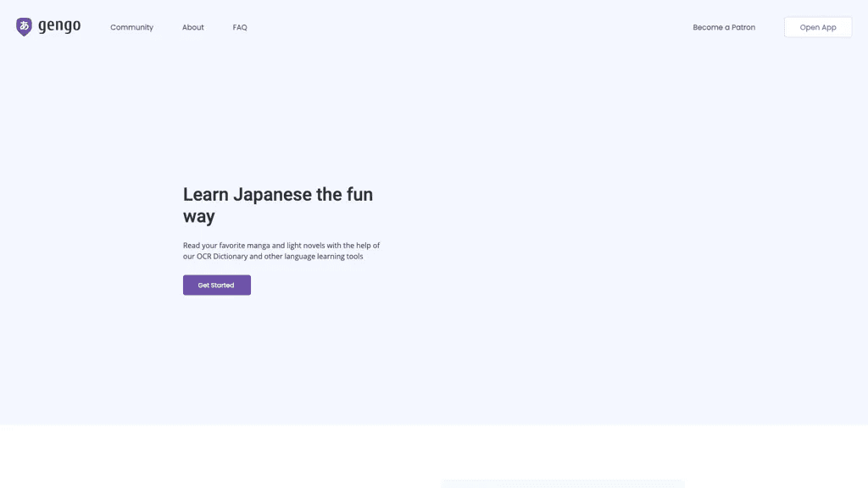Click the purple Get Started button
The width and height of the screenshot is (868, 488).
point(217,285)
